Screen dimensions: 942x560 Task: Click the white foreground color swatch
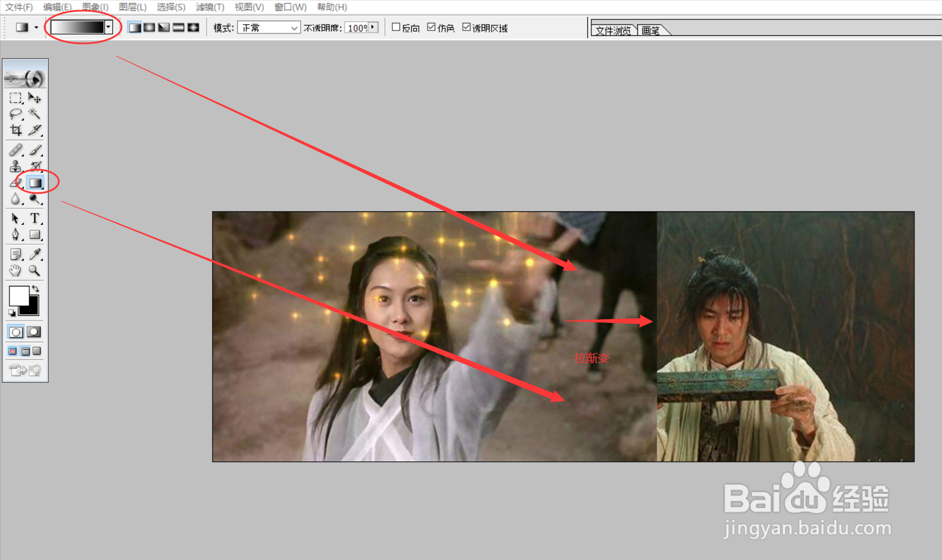click(x=18, y=295)
